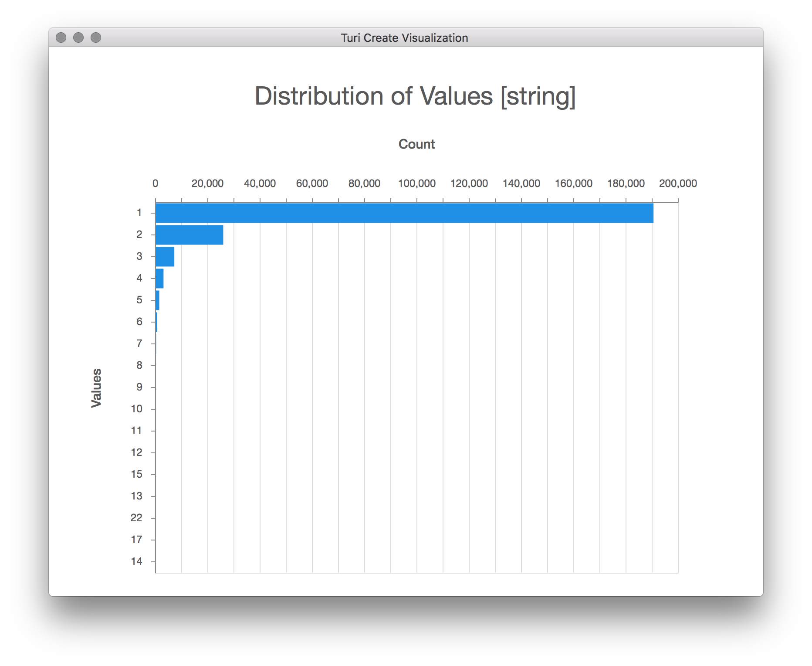Image resolution: width=812 pixels, height=666 pixels.
Task: Click the '100,000' axis tick label
Action: (417, 183)
